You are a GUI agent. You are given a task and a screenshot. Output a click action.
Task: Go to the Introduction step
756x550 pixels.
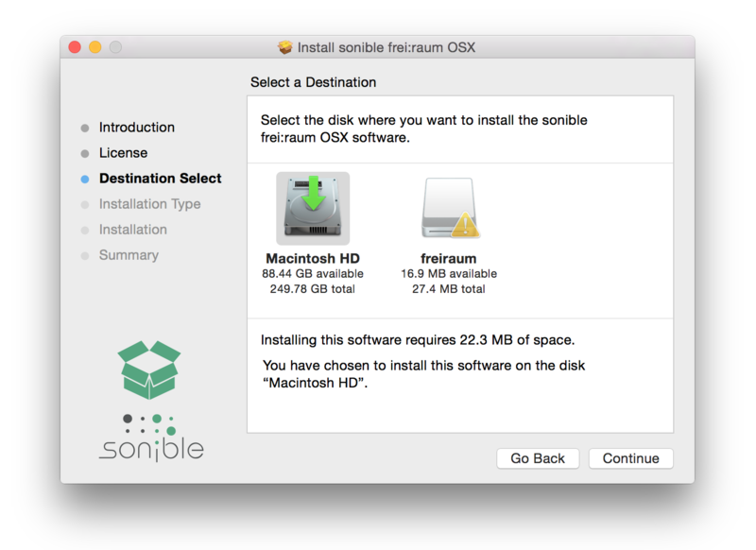(137, 128)
